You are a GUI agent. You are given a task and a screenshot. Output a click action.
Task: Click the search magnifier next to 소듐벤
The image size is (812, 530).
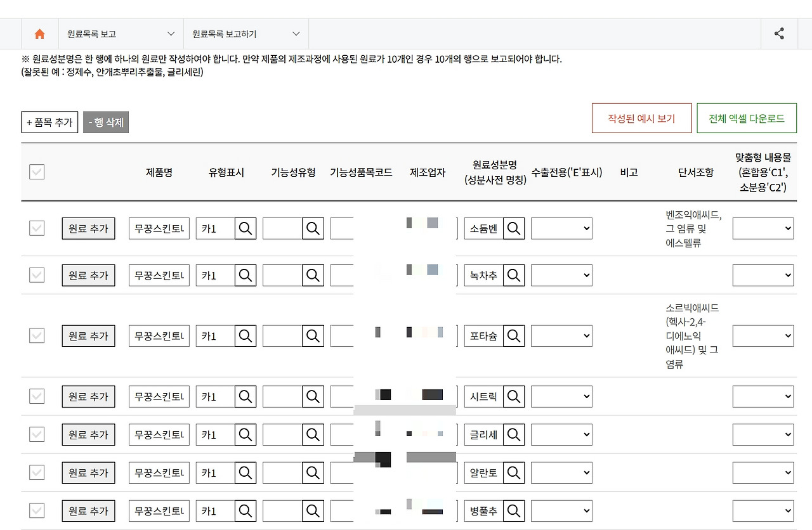click(514, 228)
